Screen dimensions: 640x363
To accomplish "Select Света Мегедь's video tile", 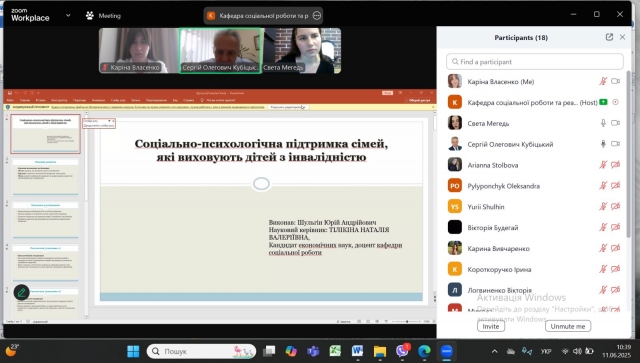I will 301,51.
